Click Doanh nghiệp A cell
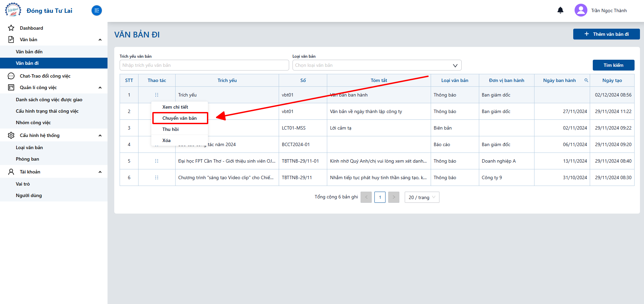644x304 pixels. tap(507, 161)
